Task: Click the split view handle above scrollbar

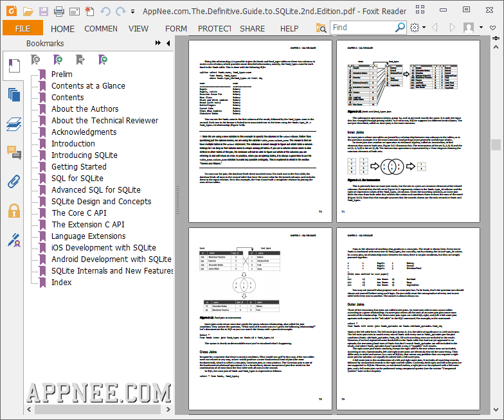Action: [496, 39]
